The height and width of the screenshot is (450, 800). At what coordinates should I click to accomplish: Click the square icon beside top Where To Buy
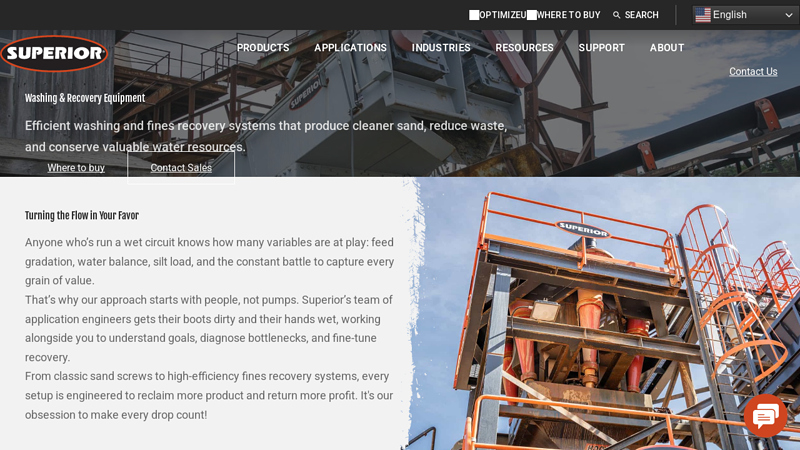(532, 15)
